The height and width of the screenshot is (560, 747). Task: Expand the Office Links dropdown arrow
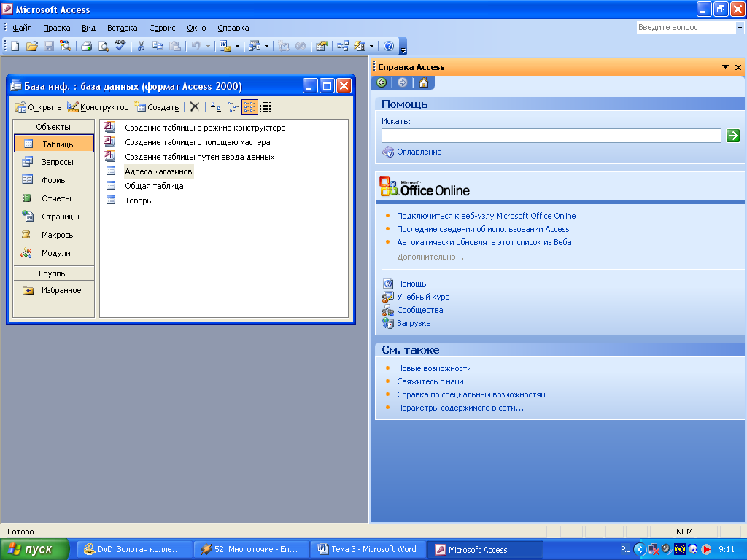[237, 46]
